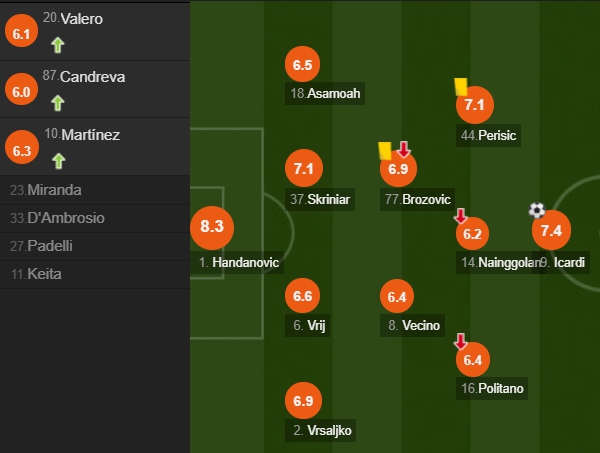This screenshot has height=453, width=600.
Task: Click Martínez's green substituted-on arrow
Action: pos(59,161)
